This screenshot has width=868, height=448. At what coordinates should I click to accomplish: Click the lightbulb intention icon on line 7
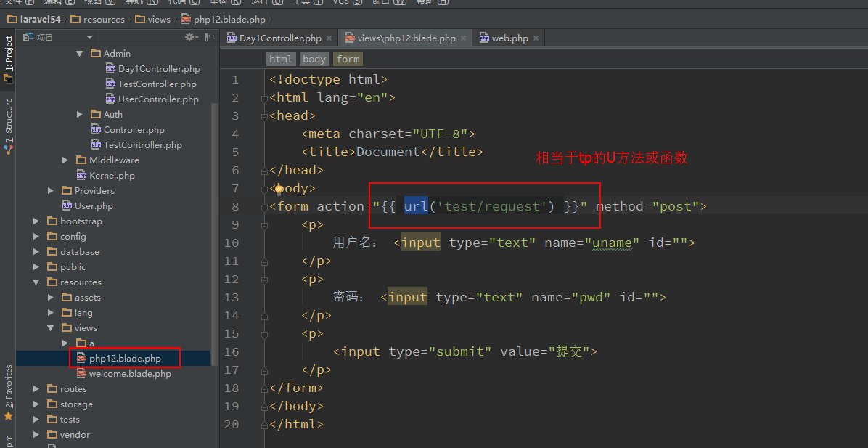pos(278,189)
